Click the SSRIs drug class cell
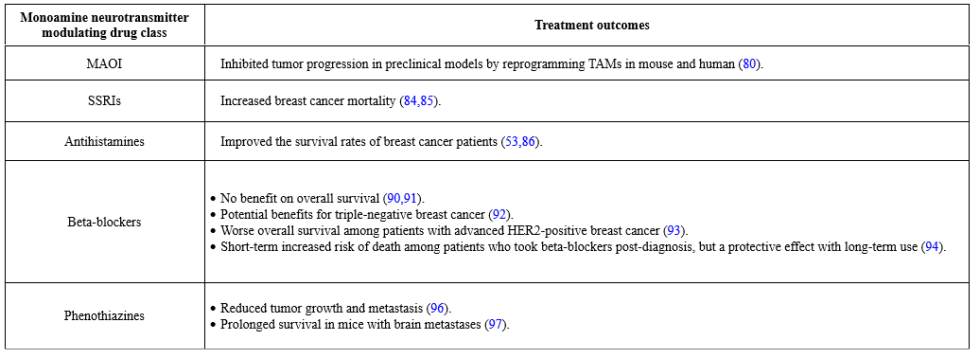 104,102
